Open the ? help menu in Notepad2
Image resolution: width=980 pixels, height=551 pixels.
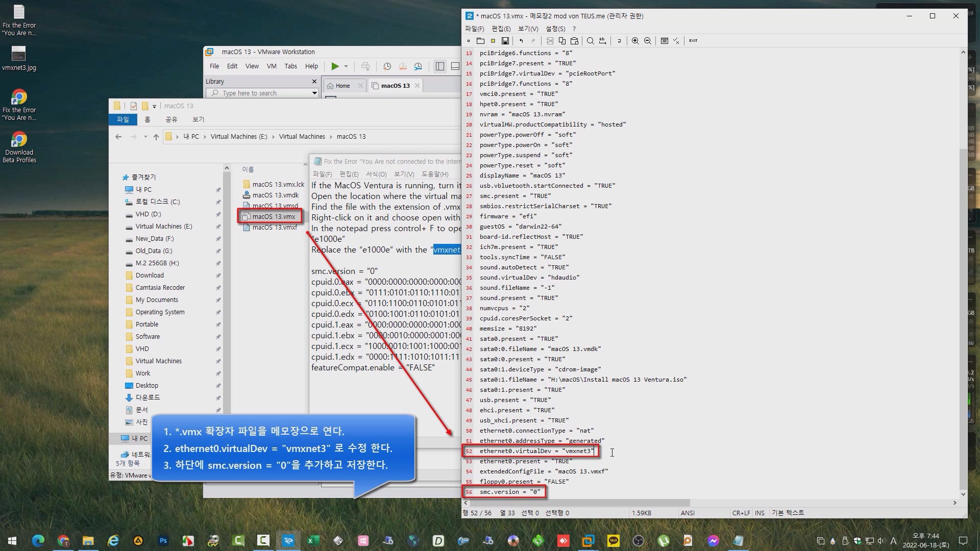pos(574,29)
